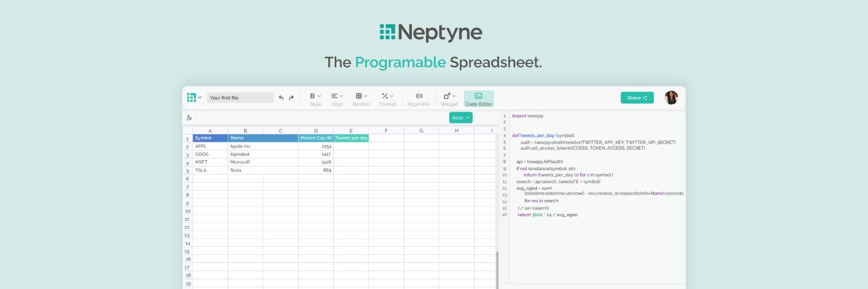This screenshot has height=289, width=868.
Task: Open the Neptyne logo menu in toolbar
Action: pos(194,98)
